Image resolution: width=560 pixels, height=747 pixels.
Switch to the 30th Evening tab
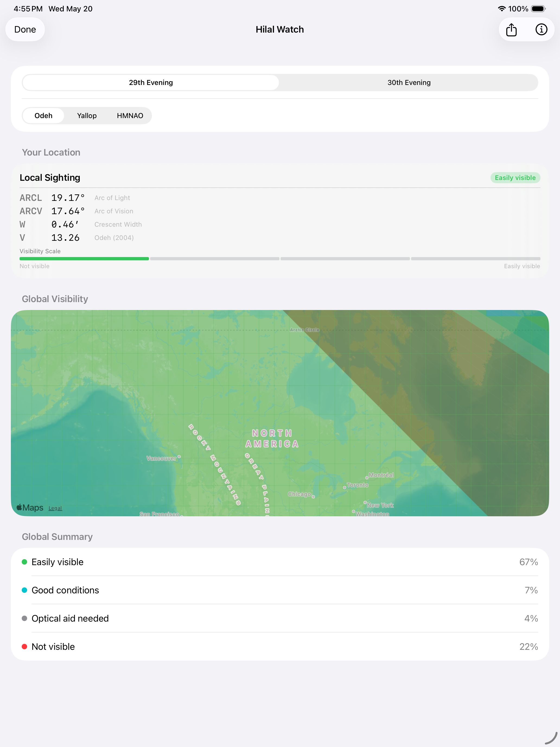coord(409,83)
